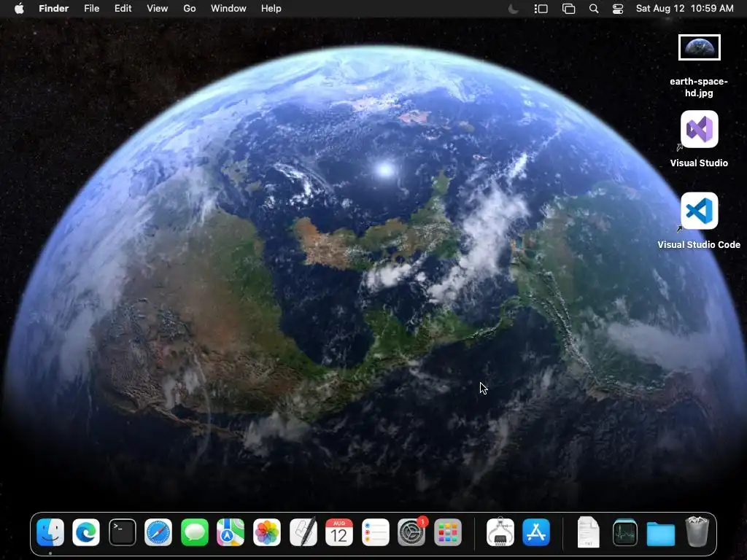Launch Microsoft Edge from the Dock
Image resolution: width=747 pixels, height=560 pixels.
86,532
